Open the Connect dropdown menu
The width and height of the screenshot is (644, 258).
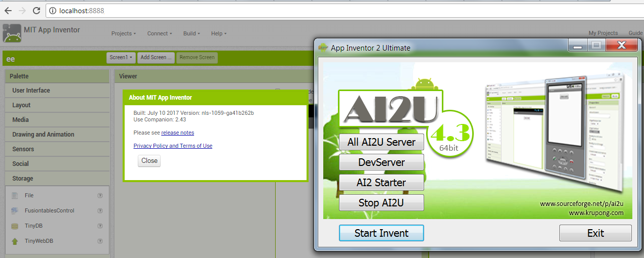click(x=159, y=33)
